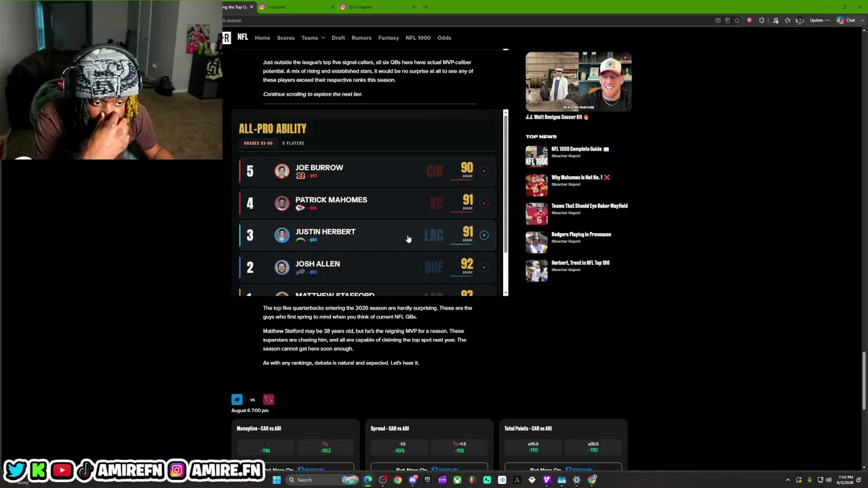Image resolution: width=868 pixels, height=488 pixels.
Task: Open the Xbox app in taskbar
Action: tap(457, 480)
